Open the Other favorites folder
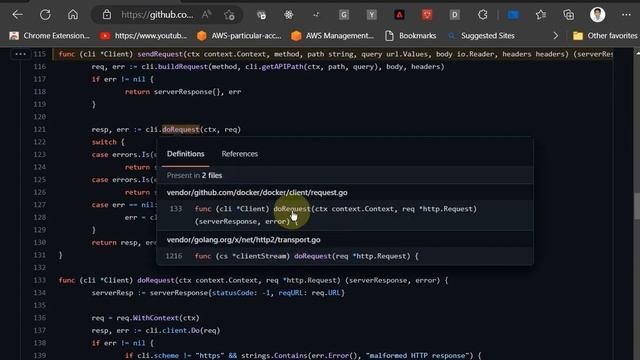 [x=605, y=36]
